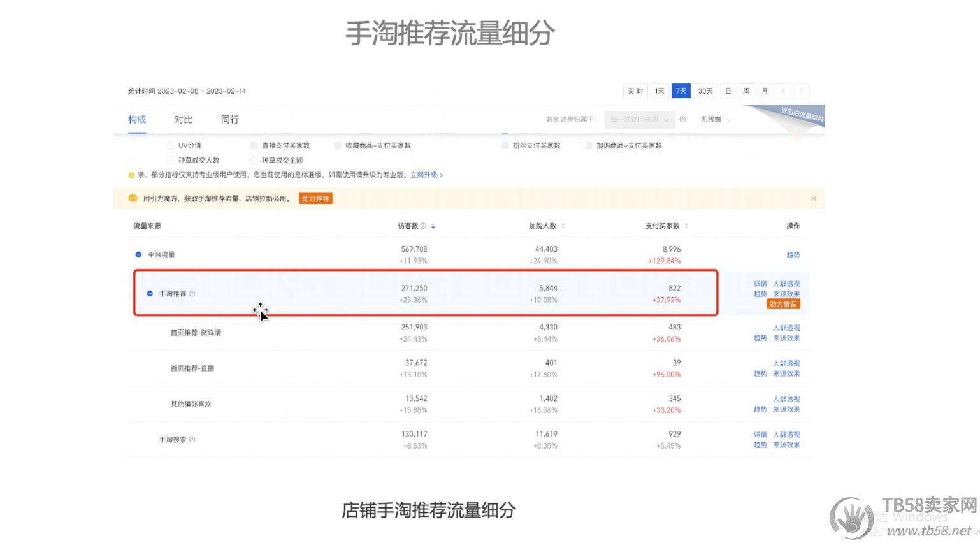Open the 每一次访问来源 attribution dropdown
The height and width of the screenshot is (543, 980).
639,119
